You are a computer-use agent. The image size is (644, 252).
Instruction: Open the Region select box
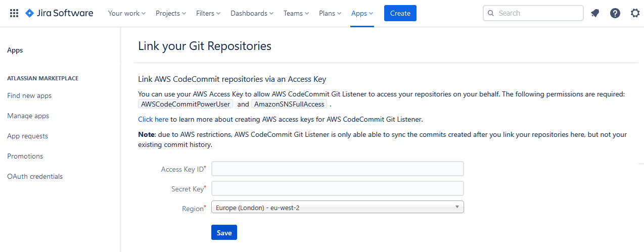pos(338,207)
